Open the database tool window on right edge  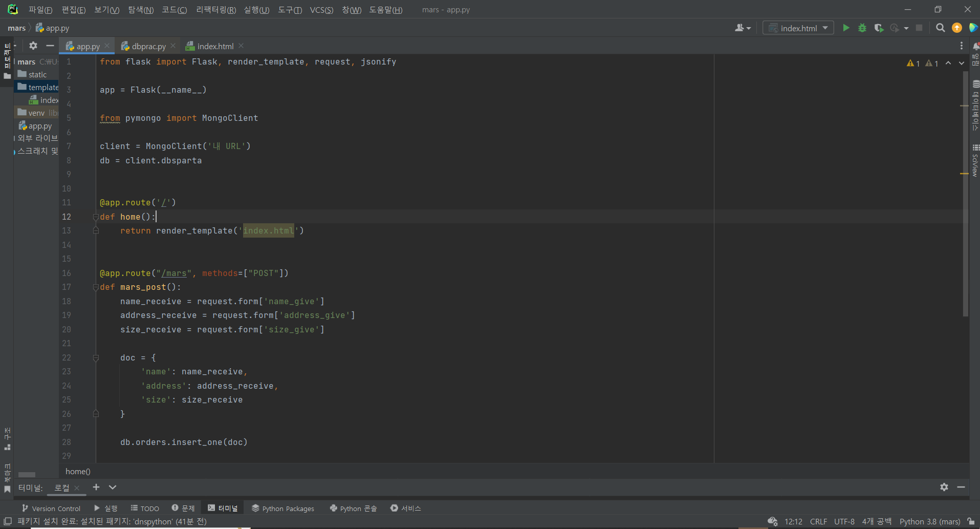pos(975,105)
